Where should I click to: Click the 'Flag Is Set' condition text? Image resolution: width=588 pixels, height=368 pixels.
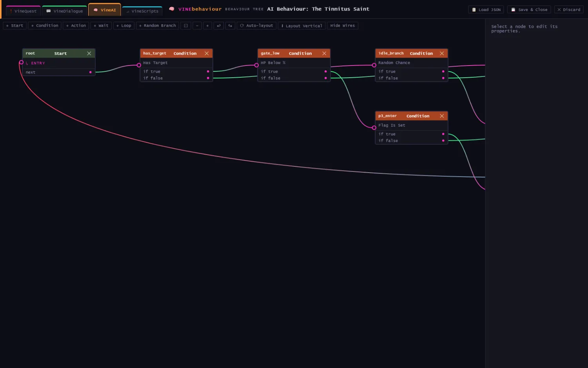coord(392,126)
